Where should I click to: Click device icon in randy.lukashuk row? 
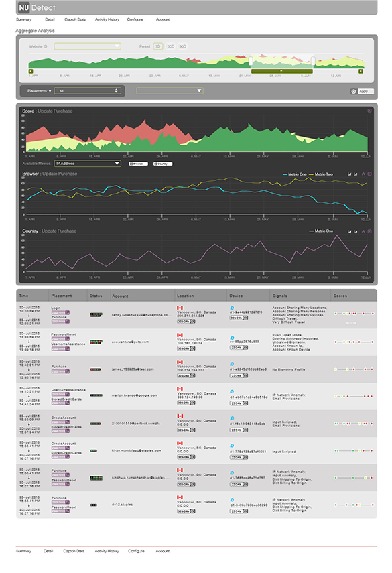click(x=232, y=308)
